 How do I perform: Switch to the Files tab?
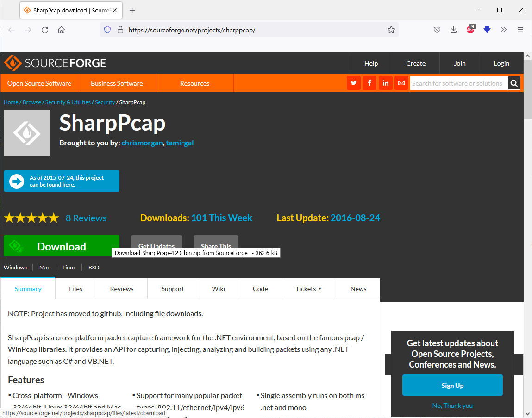point(75,289)
